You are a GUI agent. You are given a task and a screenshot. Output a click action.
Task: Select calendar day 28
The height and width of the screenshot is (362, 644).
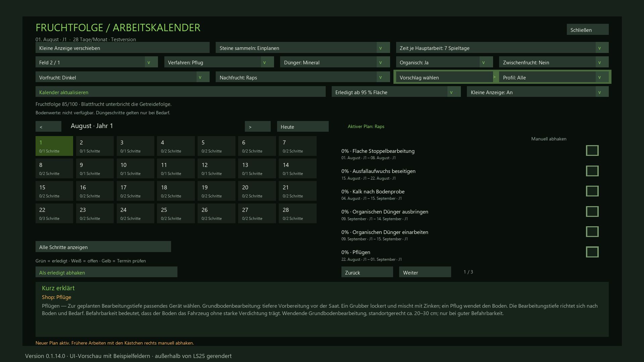(298, 213)
